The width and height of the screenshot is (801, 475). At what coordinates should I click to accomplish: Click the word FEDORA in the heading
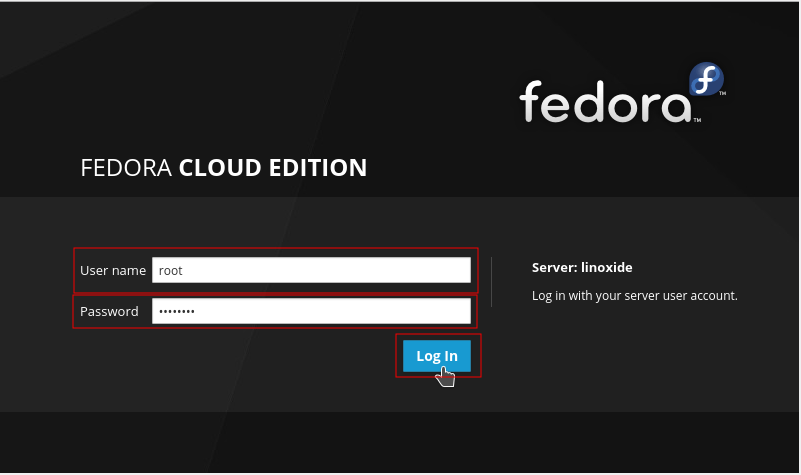(x=126, y=168)
